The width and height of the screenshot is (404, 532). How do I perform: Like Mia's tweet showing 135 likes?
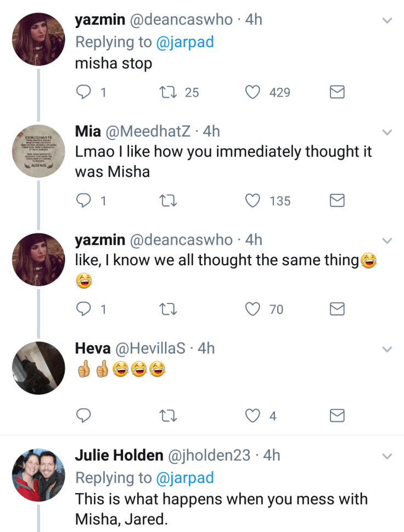pyautogui.click(x=252, y=200)
